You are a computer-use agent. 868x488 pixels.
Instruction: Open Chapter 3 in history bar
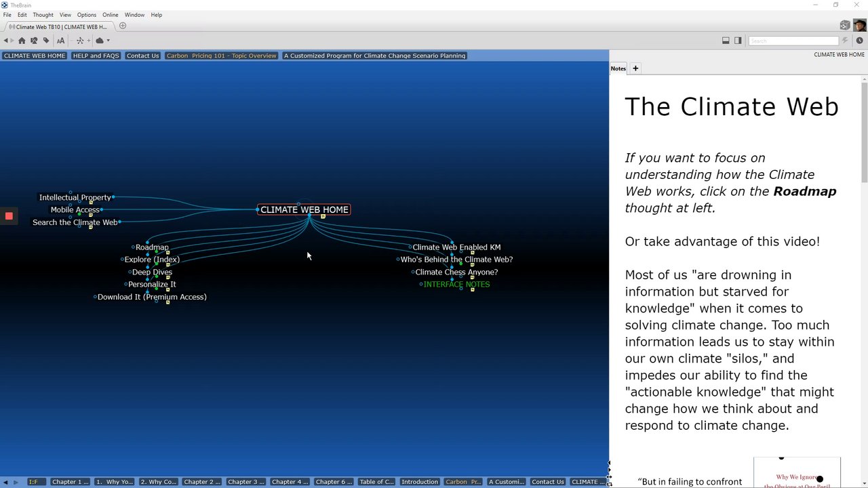pyautogui.click(x=246, y=482)
